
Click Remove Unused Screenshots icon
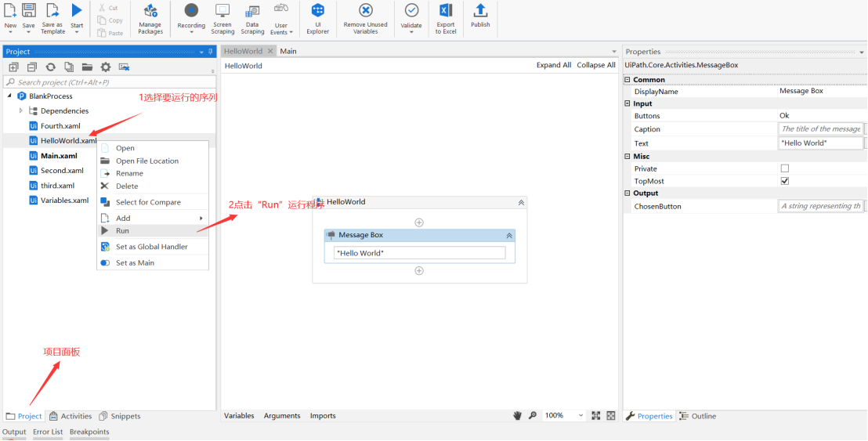[124, 67]
